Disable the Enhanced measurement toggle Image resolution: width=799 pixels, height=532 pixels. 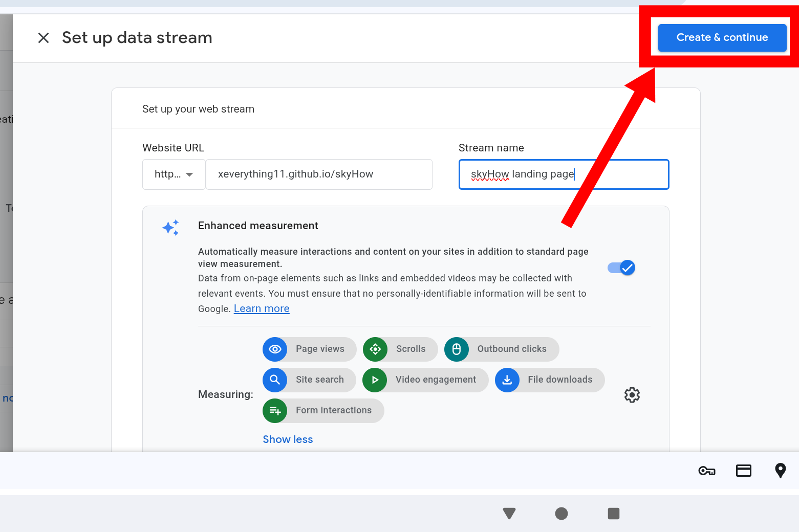(x=621, y=268)
